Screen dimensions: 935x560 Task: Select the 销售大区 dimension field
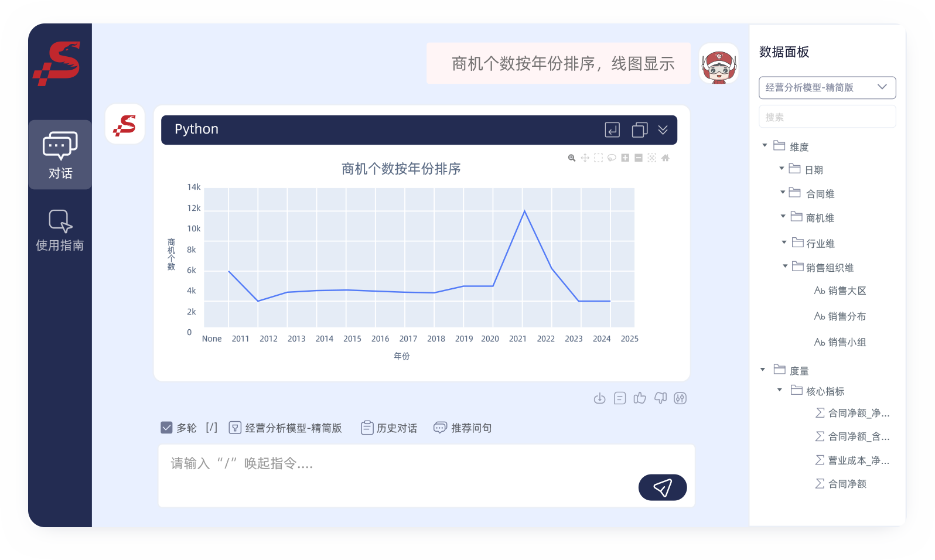click(x=847, y=291)
